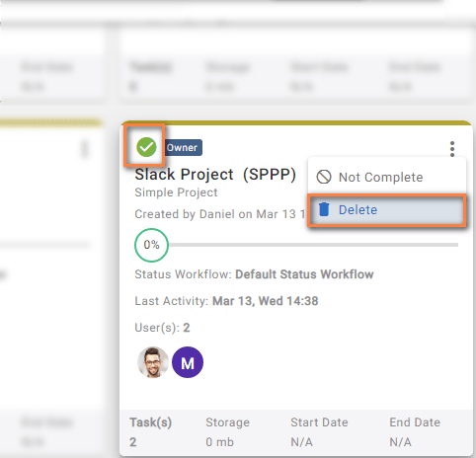Open the blurred left card's three-dot menu
This screenshot has width=476, height=458.
point(85,150)
